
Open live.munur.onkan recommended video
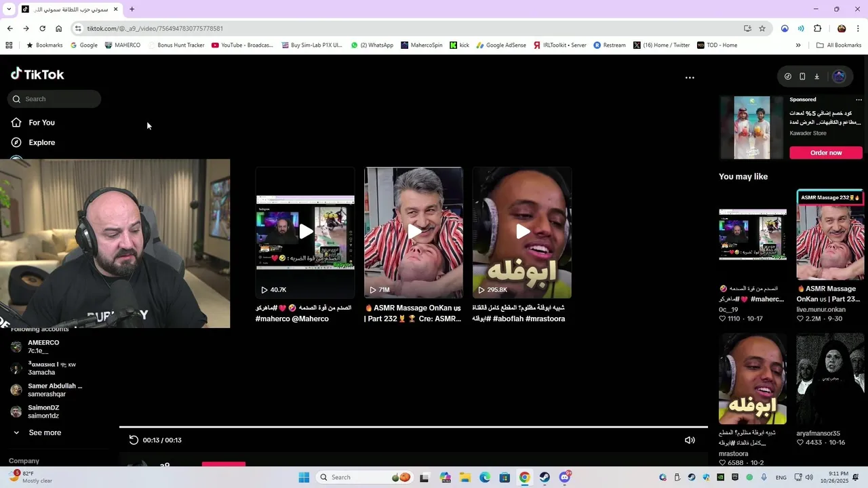click(830, 235)
